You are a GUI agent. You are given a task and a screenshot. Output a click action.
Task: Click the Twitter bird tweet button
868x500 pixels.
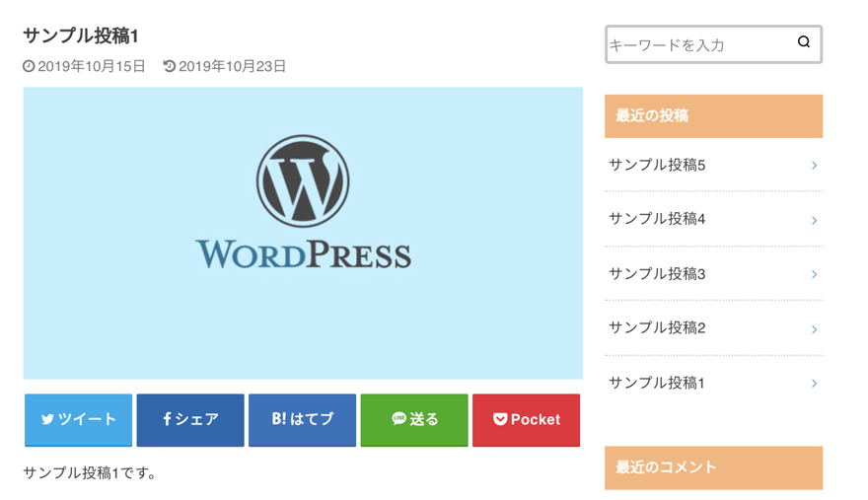[78, 419]
